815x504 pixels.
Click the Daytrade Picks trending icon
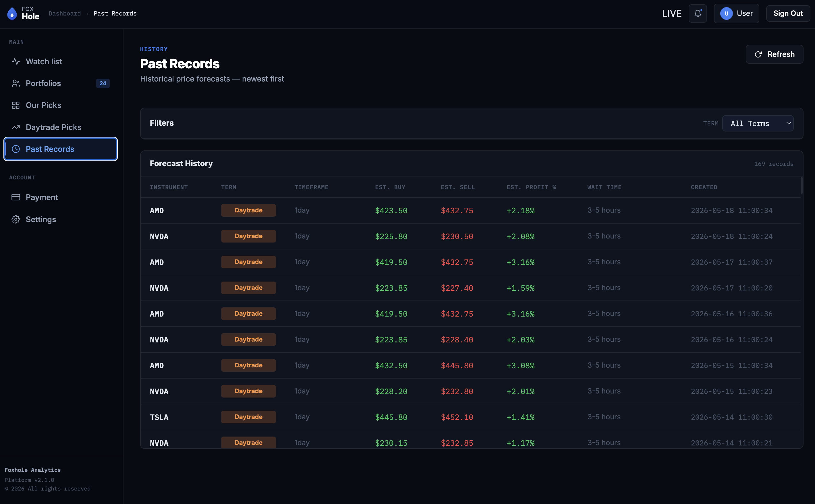point(16,127)
